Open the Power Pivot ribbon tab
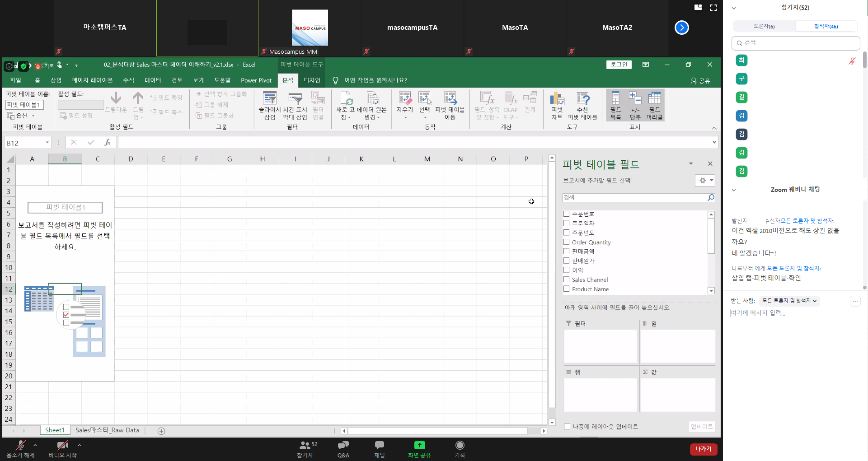The image size is (868, 461). tap(256, 80)
